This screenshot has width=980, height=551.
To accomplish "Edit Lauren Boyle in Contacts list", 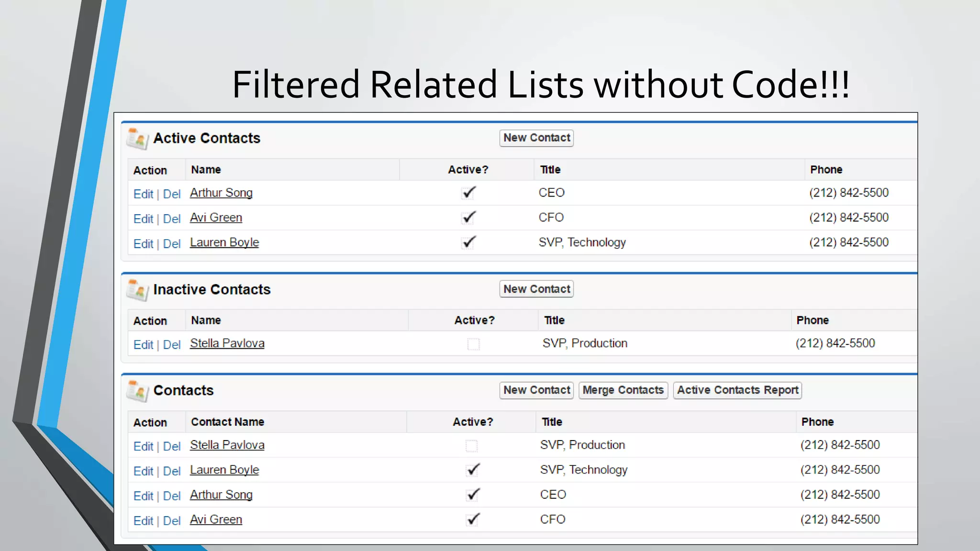I will [143, 472].
